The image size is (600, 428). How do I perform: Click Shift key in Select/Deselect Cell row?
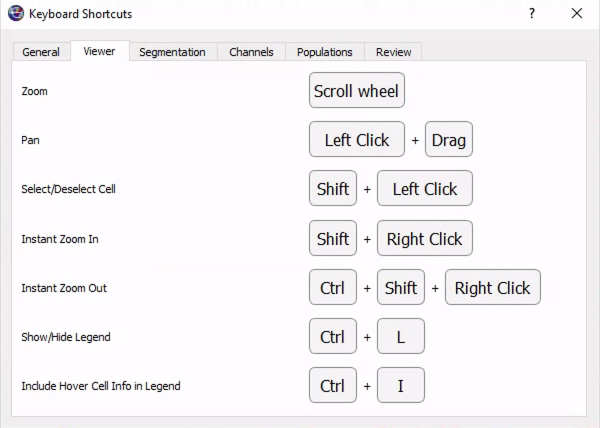click(x=333, y=188)
